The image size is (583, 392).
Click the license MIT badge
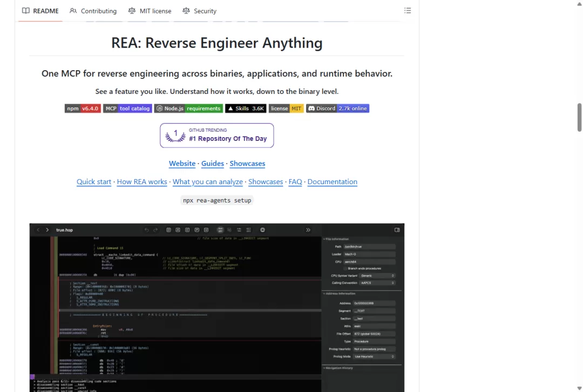[286, 108]
